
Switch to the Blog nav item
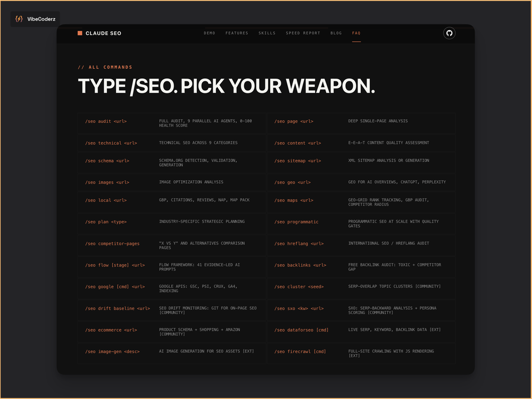tap(336, 33)
